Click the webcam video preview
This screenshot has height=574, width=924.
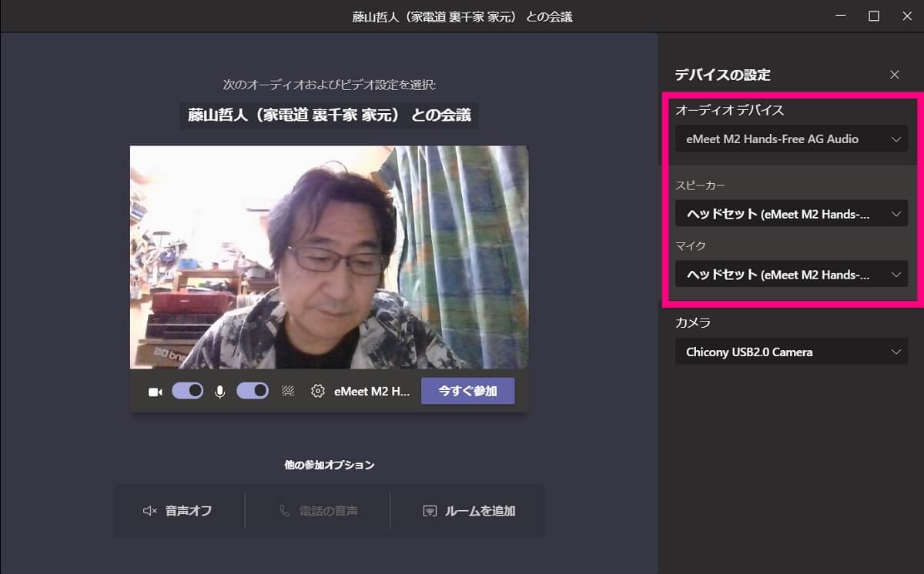329,257
